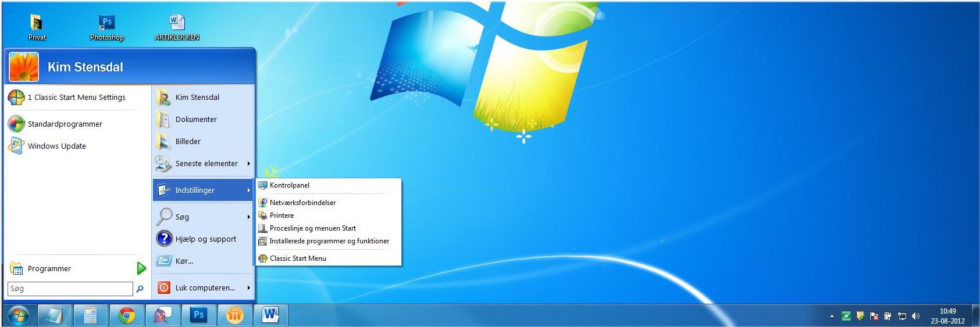980x327 pixels.
Task: Expand the Seneste elementer submenu
Action: (203, 163)
